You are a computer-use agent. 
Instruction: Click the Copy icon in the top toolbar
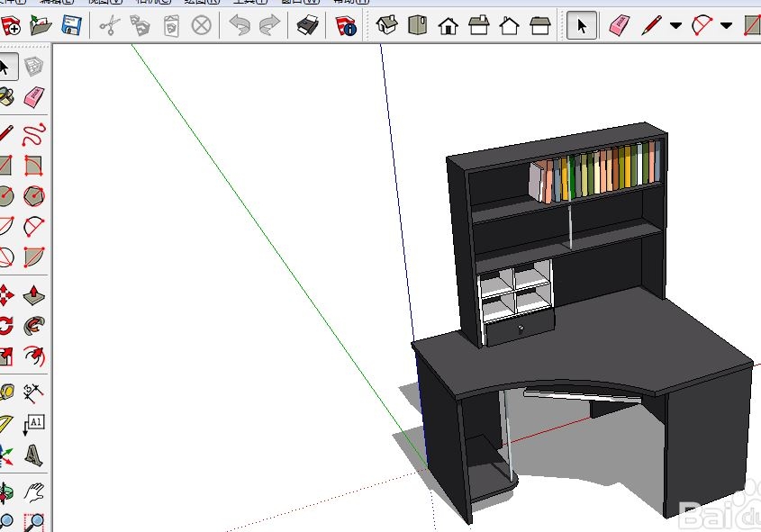(x=140, y=25)
